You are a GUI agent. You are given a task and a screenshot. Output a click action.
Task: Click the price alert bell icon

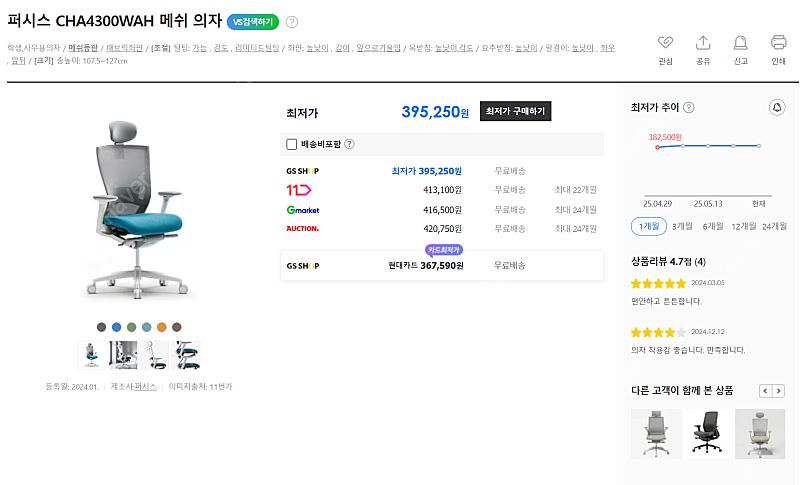point(777,108)
